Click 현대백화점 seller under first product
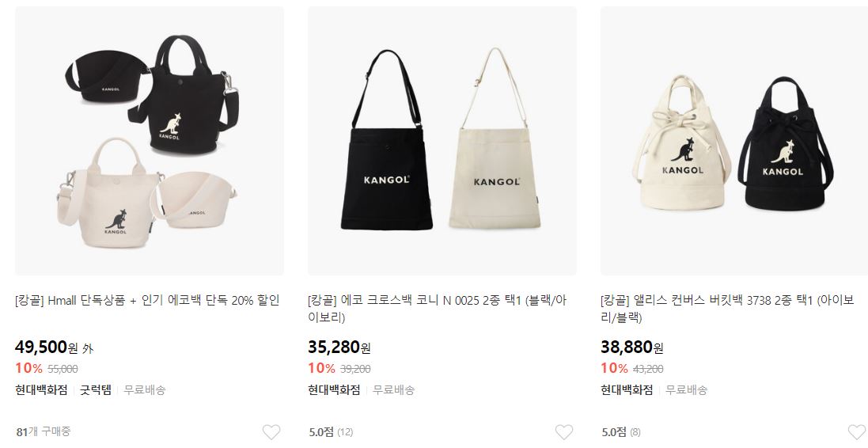This screenshot has height=448, width=868. [41, 390]
